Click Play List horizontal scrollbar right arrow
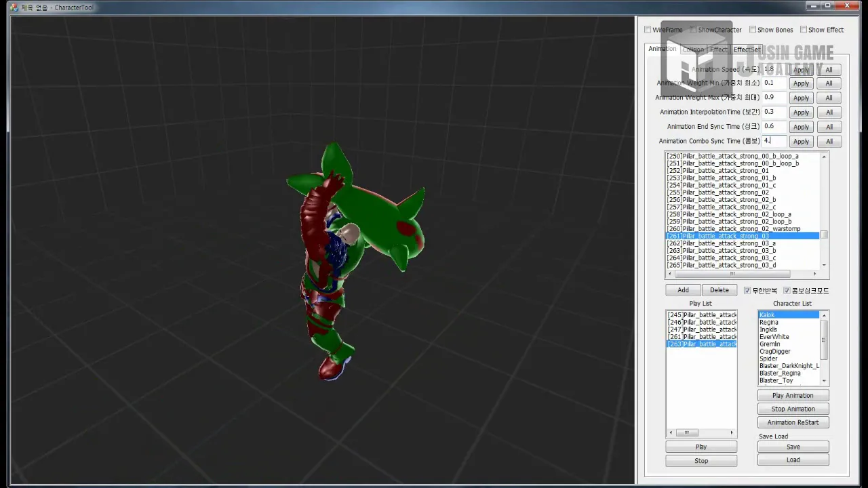868x488 pixels. (x=732, y=432)
